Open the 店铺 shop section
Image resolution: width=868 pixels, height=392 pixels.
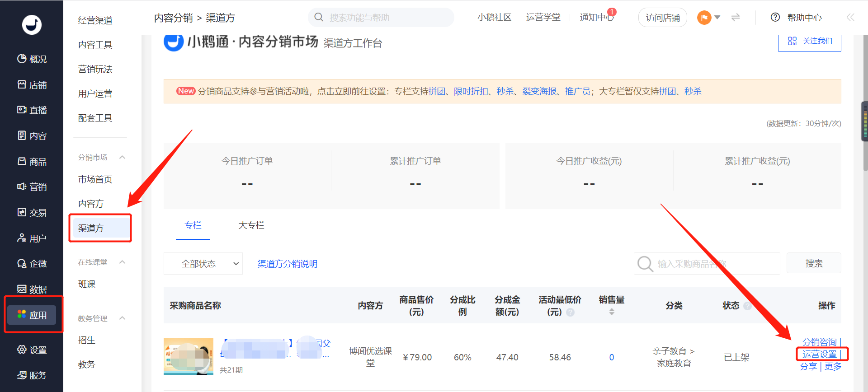(32, 85)
